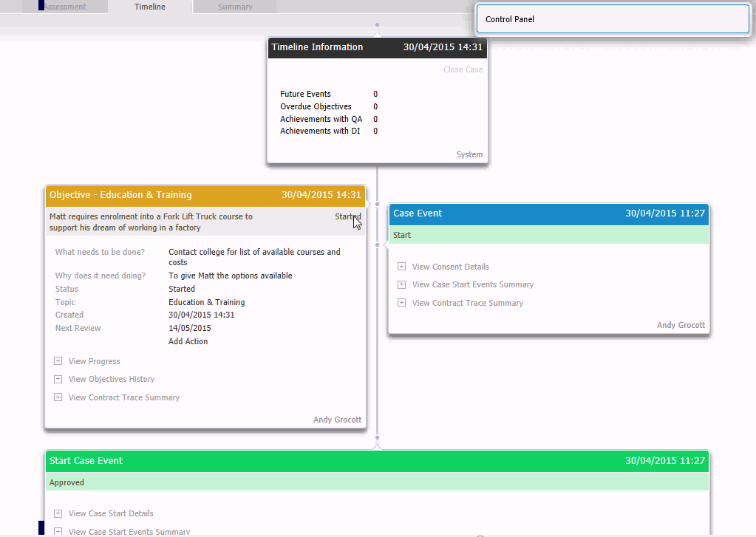Image resolution: width=756 pixels, height=537 pixels.
Task: Click the Started status in objective summary
Action: (347, 216)
